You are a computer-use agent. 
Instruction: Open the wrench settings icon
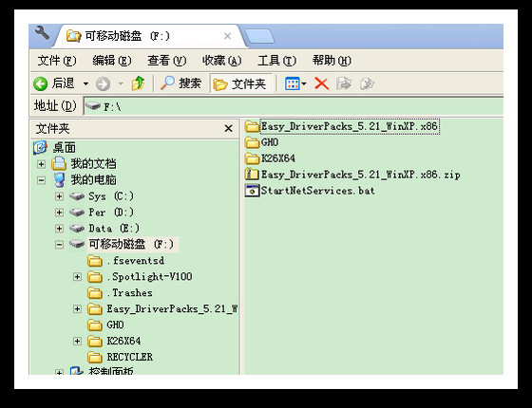click(x=42, y=33)
